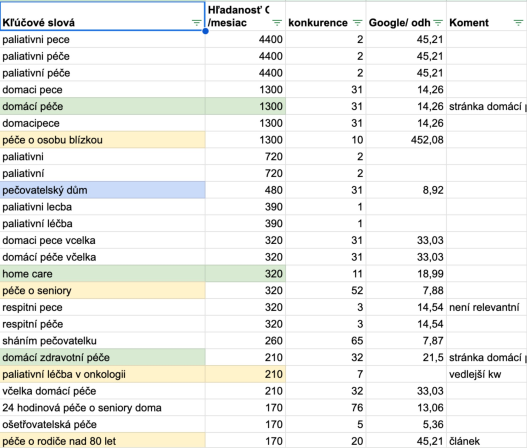Select cell 'paliativní léčba'
The height and width of the screenshot is (448, 527).
(103, 223)
